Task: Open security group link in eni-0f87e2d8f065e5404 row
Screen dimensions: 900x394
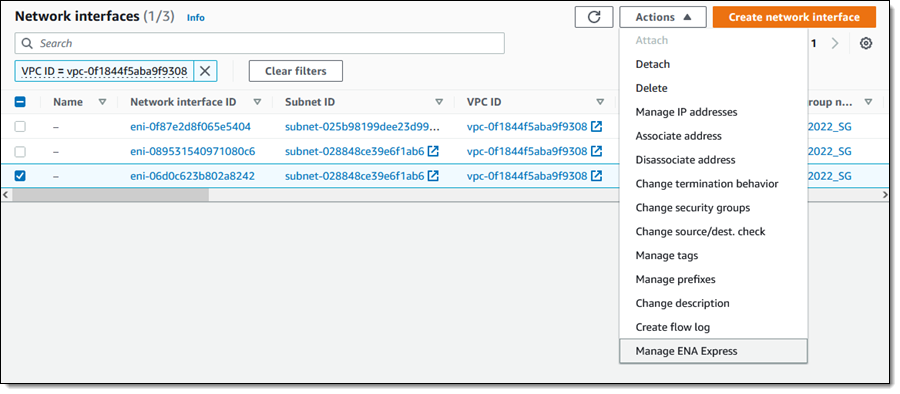Action: [830, 127]
